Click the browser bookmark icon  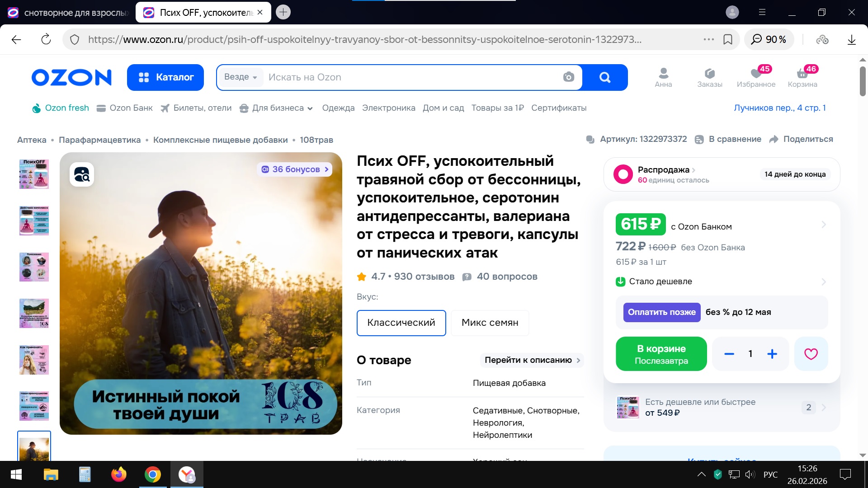(728, 39)
